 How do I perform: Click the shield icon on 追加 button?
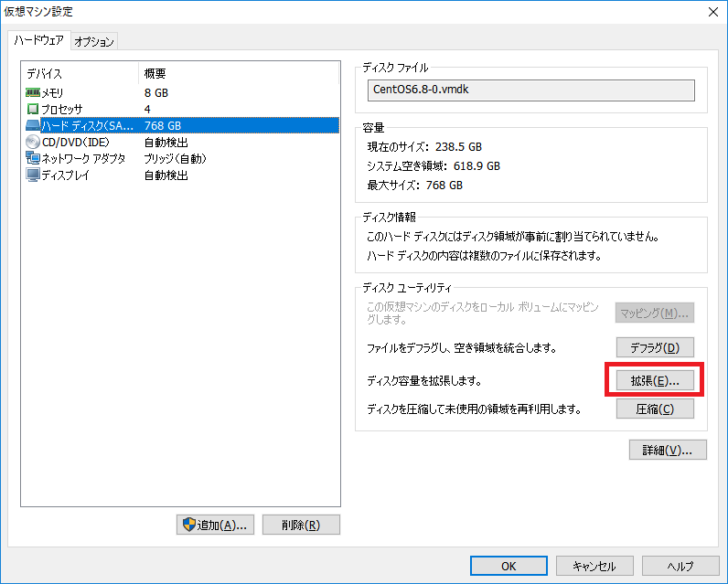pyautogui.click(x=189, y=525)
